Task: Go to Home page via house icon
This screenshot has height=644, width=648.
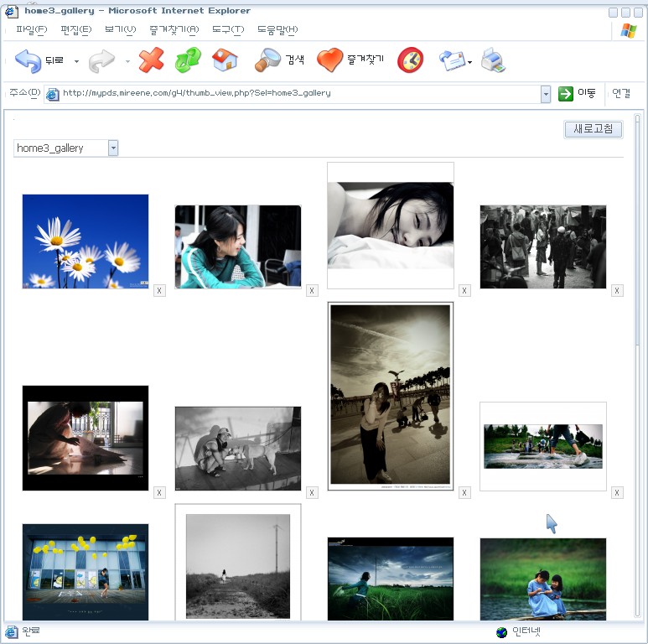Action: 225,60
